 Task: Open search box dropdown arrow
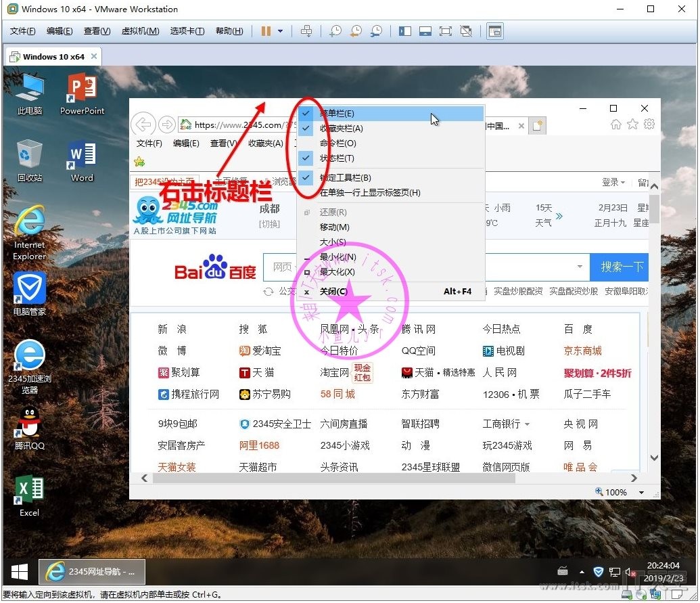point(580,267)
